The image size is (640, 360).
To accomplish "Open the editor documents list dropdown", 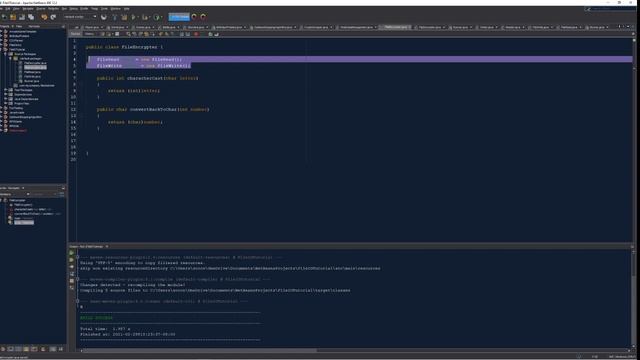I will coord(628,27).
